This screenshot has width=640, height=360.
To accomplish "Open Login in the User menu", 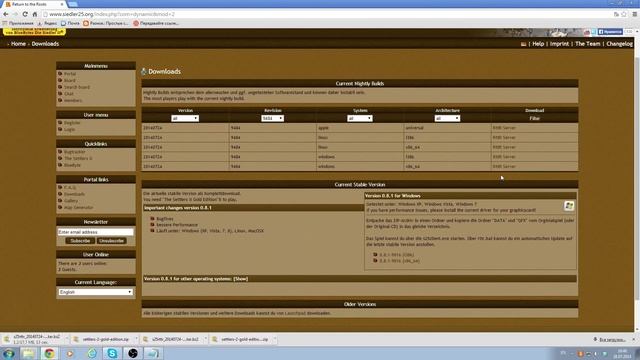I will click(69, 129).
